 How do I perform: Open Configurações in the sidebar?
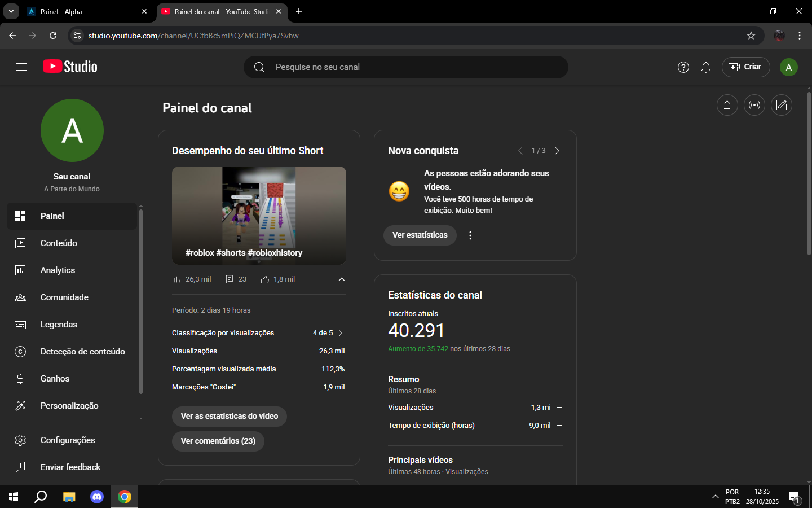coord(72,440)
